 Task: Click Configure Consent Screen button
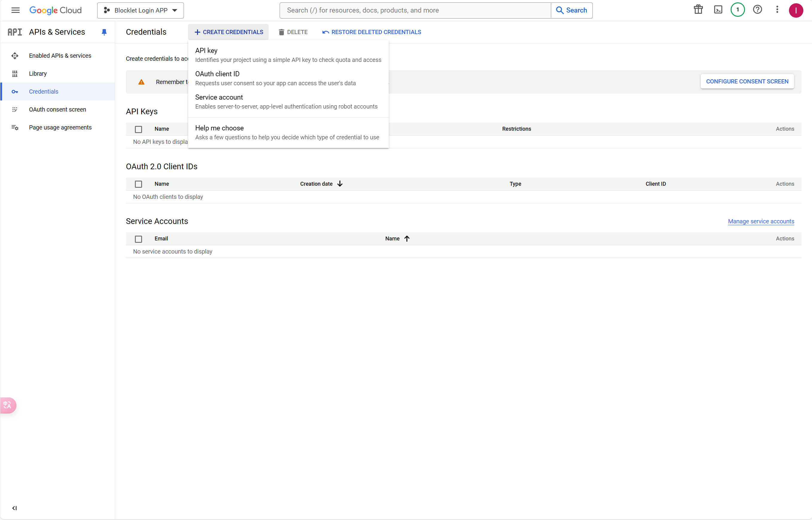tap(747, 81)
